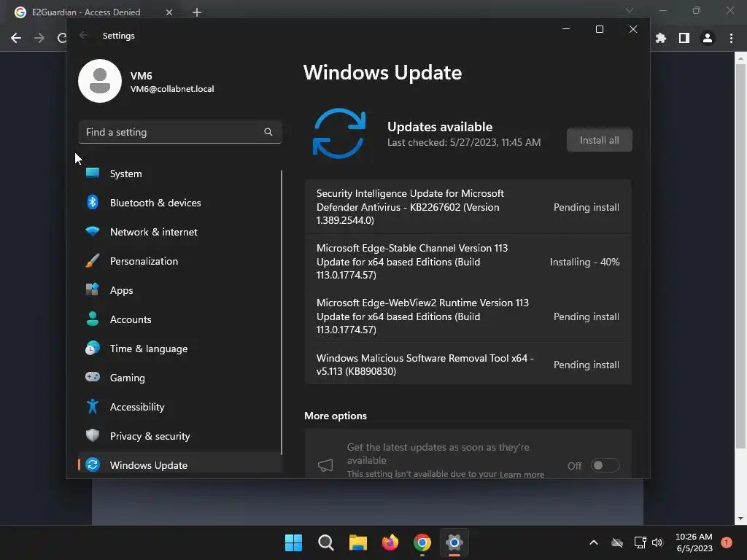This screenshot has height=560, width=747.
Task: Click the search magnifier in Find a setting
Action: pos(268,132)
